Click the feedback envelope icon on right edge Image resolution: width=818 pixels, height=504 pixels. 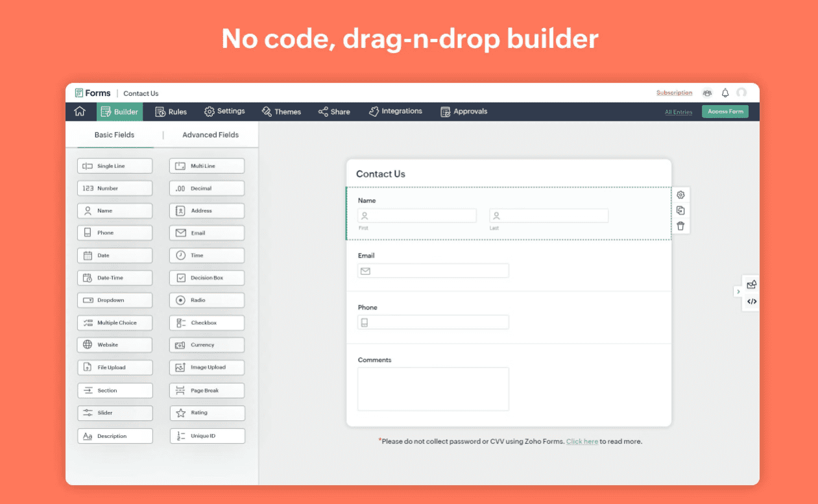pos(751,284)
